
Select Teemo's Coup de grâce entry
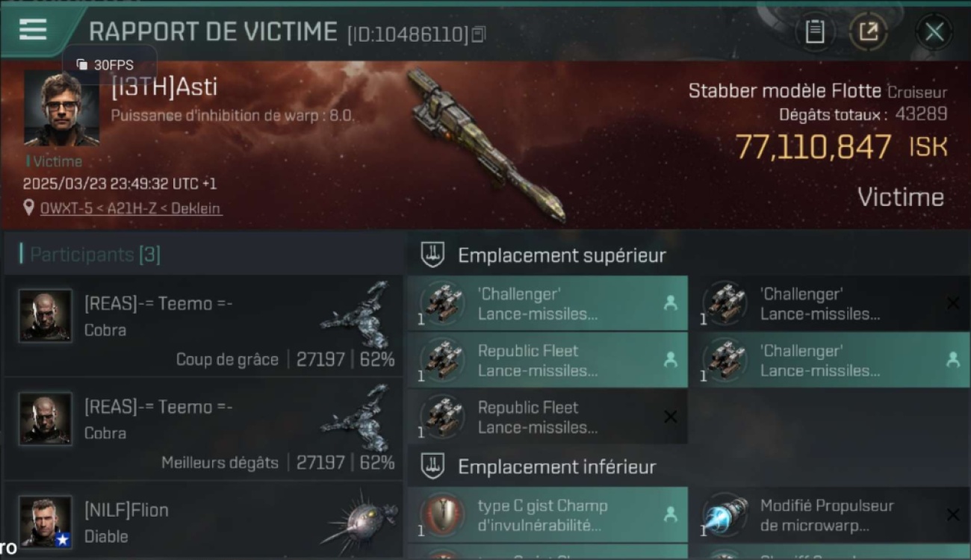pos(203,325)
